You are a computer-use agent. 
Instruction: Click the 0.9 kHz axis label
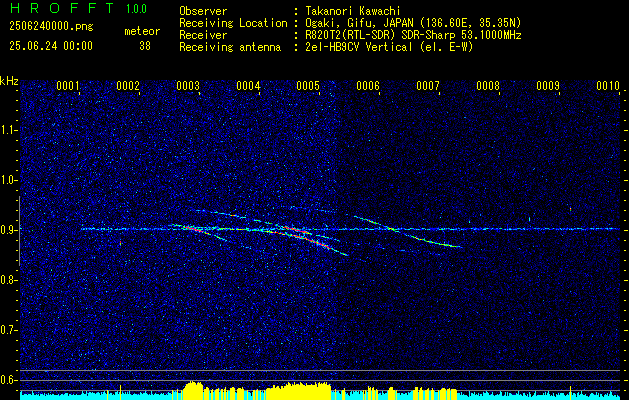8,230
